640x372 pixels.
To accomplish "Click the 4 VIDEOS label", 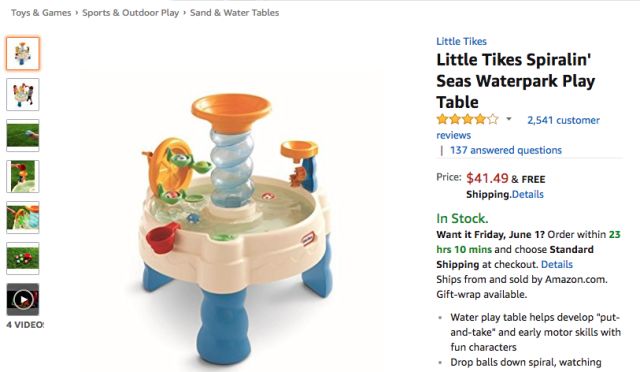I will (25, 325).
